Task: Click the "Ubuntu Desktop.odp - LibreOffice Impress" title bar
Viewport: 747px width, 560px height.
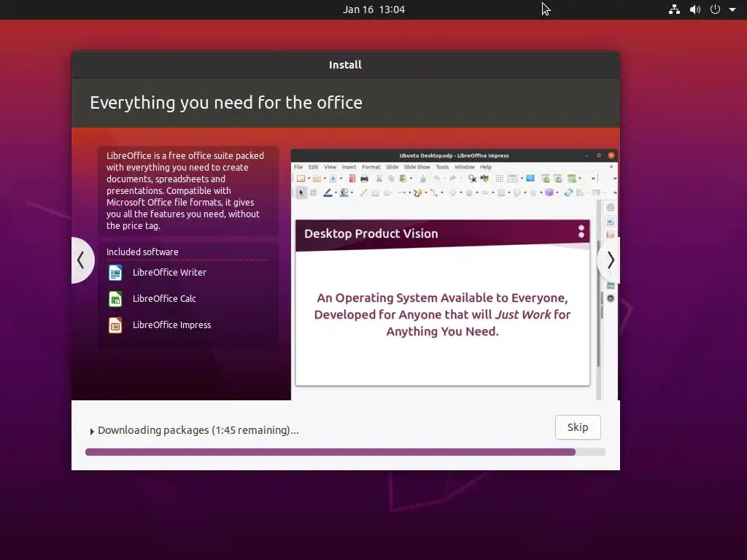Action: 454,156
